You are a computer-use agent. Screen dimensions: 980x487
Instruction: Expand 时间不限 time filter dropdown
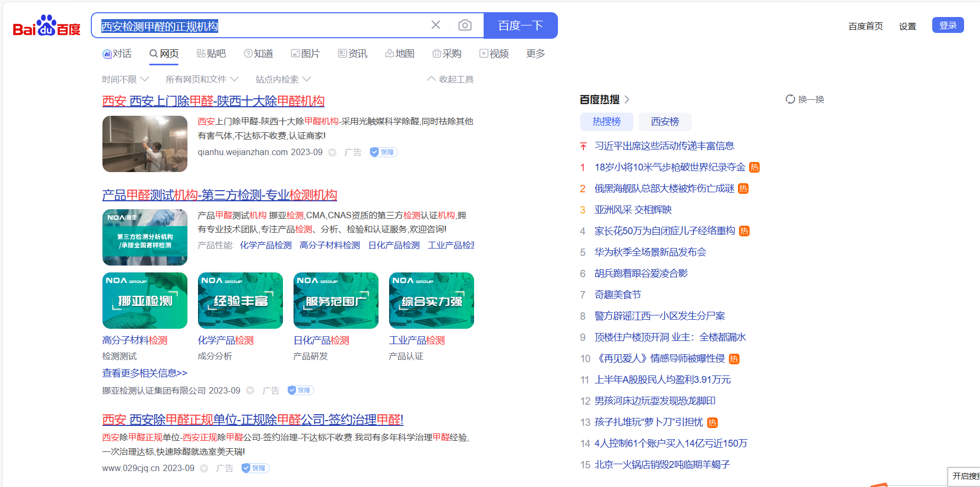click(126, 79)
